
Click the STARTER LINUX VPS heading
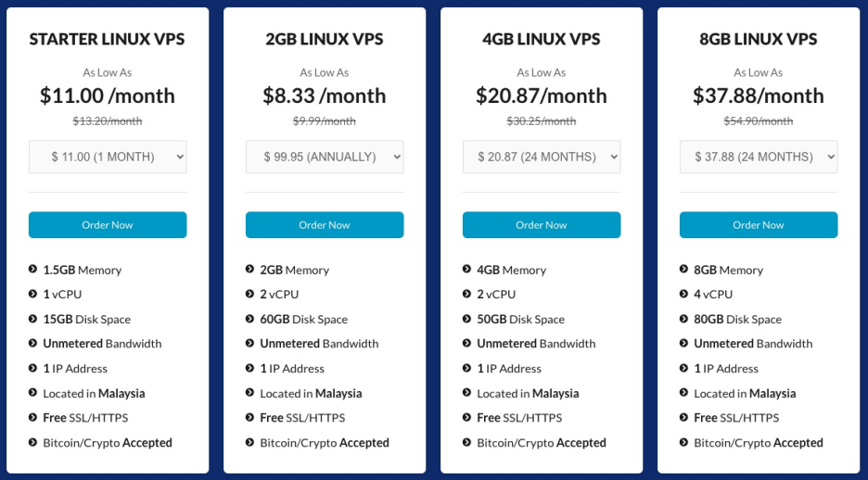coord(108,39)
